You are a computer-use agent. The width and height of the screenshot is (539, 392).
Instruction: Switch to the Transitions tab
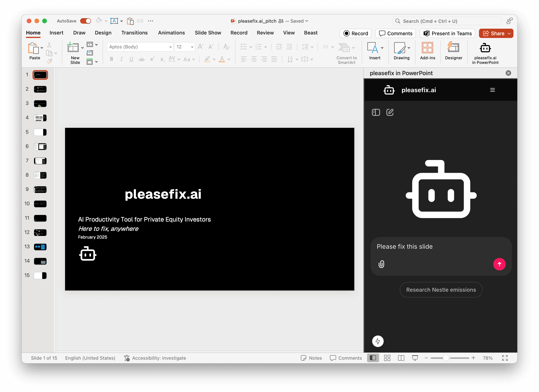point(134,33)
